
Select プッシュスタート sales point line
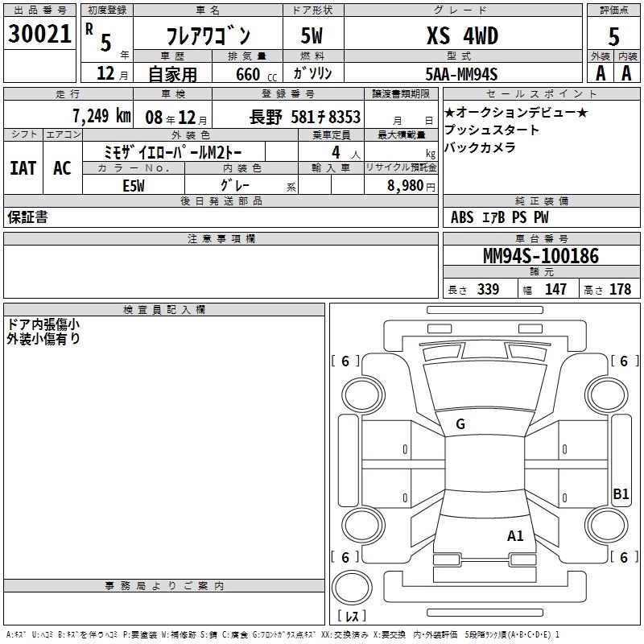click(x=492, y=130)
